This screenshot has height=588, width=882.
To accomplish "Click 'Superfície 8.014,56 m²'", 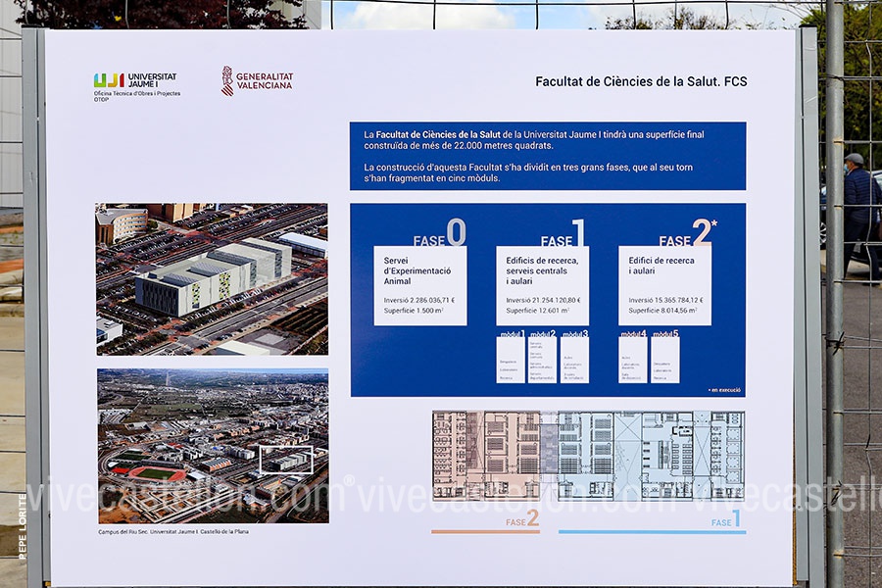I will [663, 311].
